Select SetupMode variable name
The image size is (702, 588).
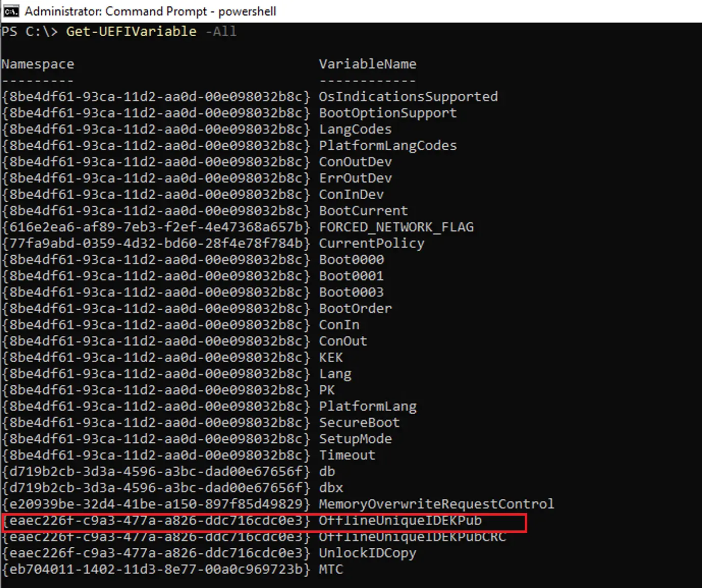(355, 439)
